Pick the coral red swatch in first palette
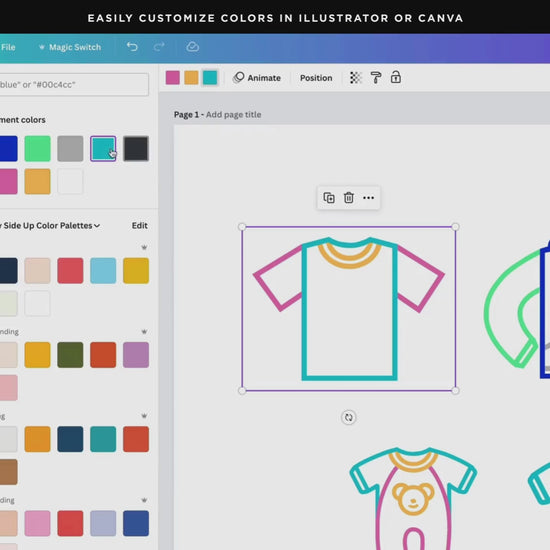The height and width of the screenshot is (550, 550). [70, 270]
